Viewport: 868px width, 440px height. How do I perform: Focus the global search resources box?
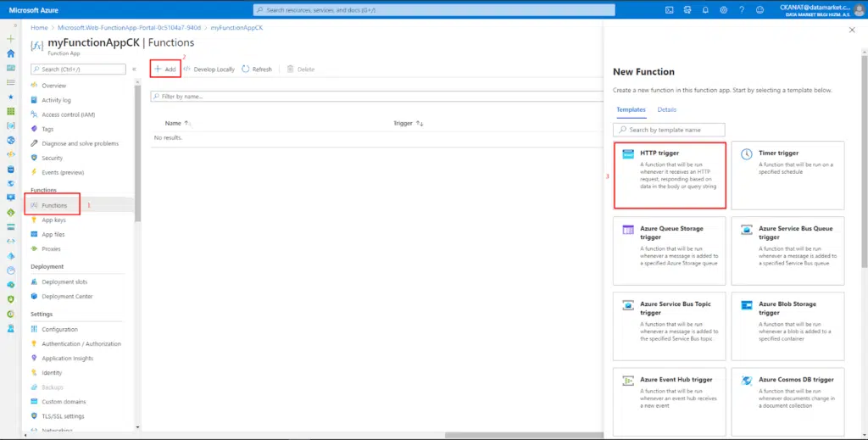click(x=434, y=10)
